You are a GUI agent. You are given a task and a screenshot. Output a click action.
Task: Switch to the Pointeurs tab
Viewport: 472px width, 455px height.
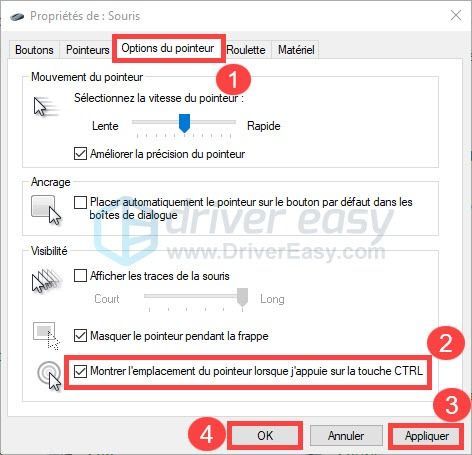(87, 50)
